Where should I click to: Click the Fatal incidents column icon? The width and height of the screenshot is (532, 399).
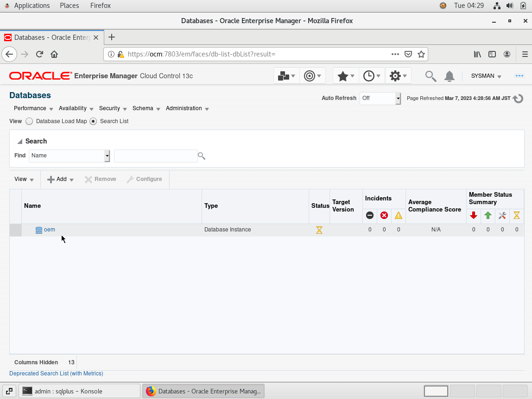tap(370, 215)
